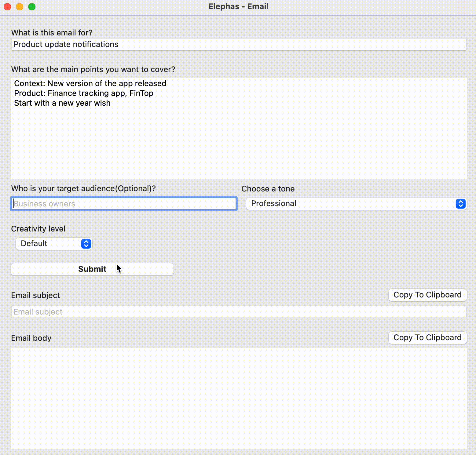Place cursor on 'Product: Finance tracking app' line
This screenshot has height=455, width=476.
click(84, 93)
